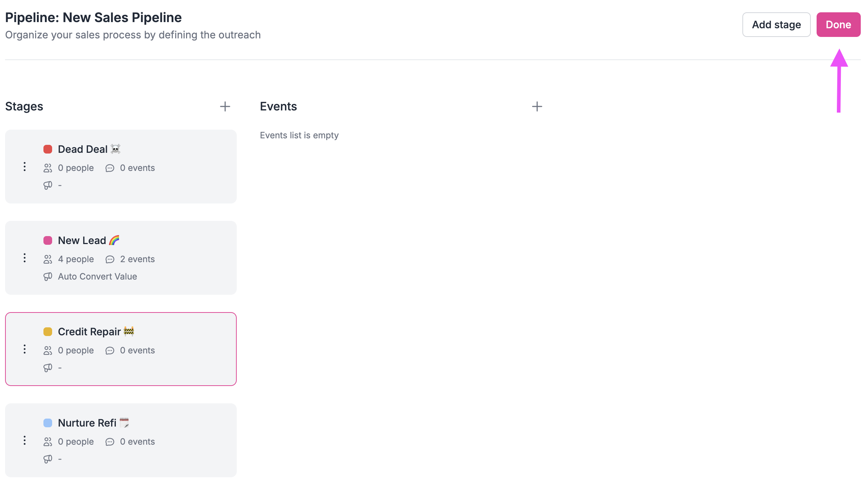Click the events chat icon on Nurture Refi stage
868x491 pixels.
pyautogui.click(x=110, y=441)
